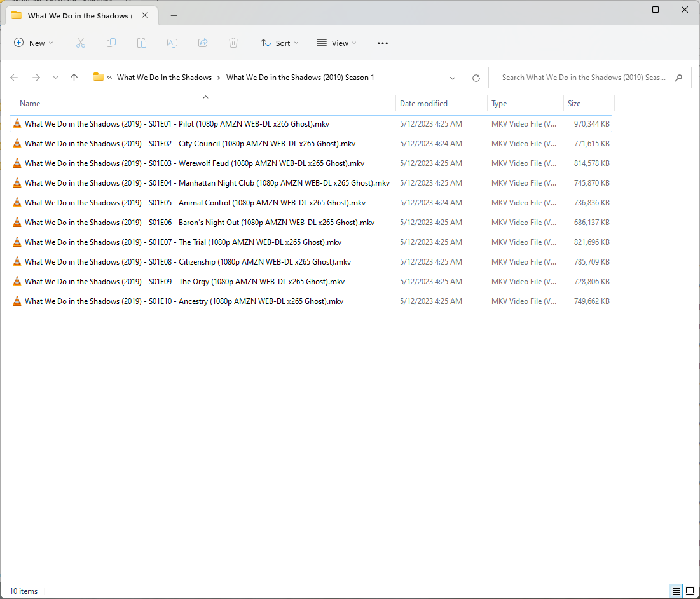The width and height of the screenshot is (700, 599).
Task: Click the search magnifier icon
Action: click(x=678, y=78)
